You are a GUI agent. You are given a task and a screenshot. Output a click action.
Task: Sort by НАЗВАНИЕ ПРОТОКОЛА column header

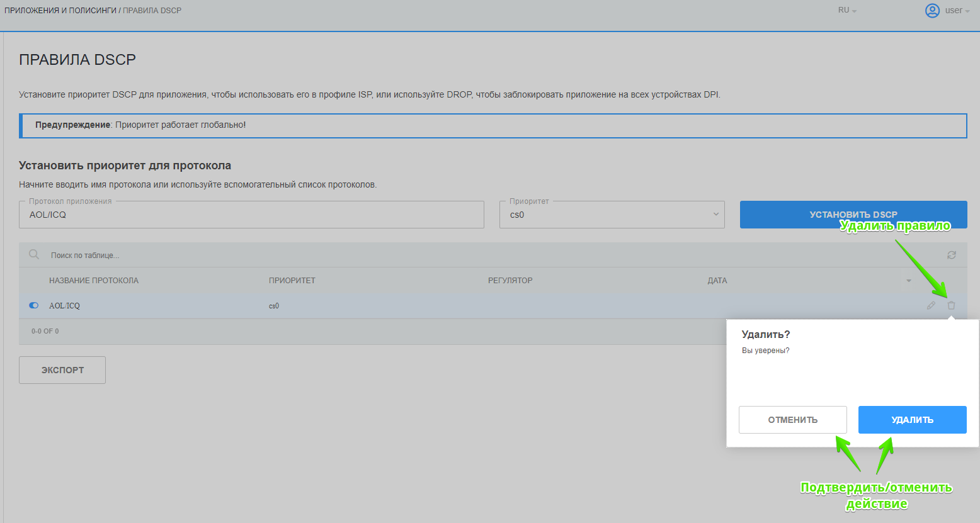[x=94, y=281]
